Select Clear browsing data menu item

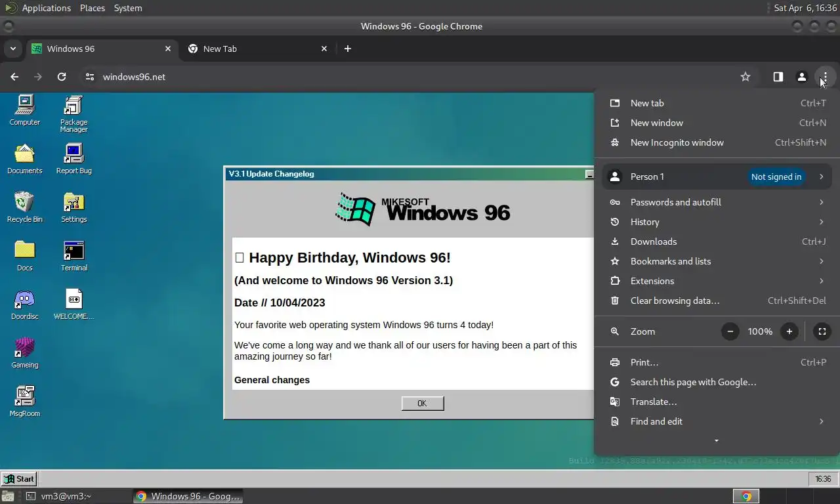(x=717, y=301)
